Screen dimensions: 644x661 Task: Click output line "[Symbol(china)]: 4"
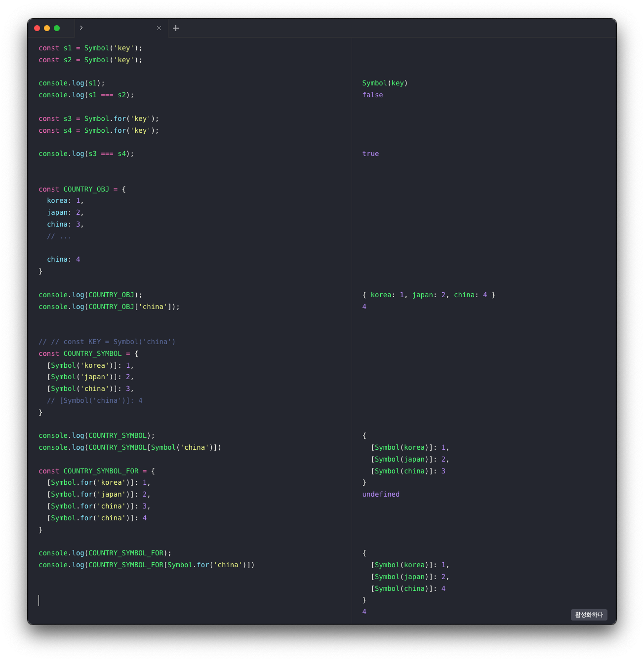pyautogui.click(x=408, y=588)
